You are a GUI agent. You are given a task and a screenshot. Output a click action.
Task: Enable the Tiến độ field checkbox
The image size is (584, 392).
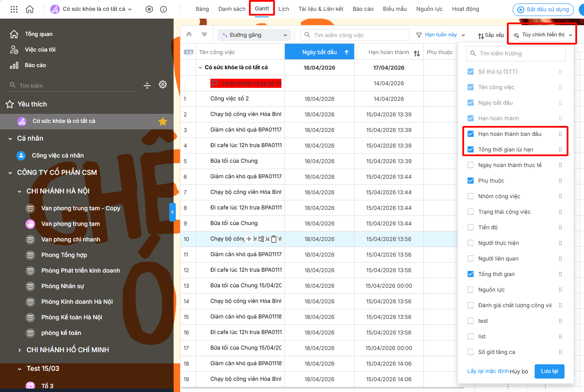tap(471, 228)
